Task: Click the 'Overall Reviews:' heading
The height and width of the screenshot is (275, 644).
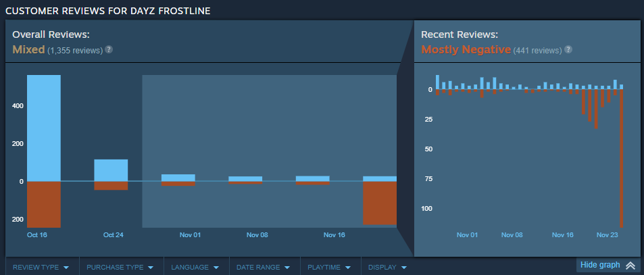Action: 51,34
